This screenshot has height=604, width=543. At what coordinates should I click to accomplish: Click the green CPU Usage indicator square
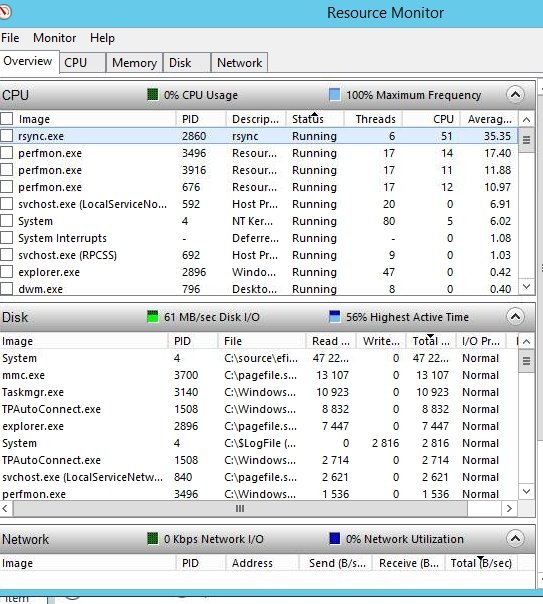tap(153, 94)
